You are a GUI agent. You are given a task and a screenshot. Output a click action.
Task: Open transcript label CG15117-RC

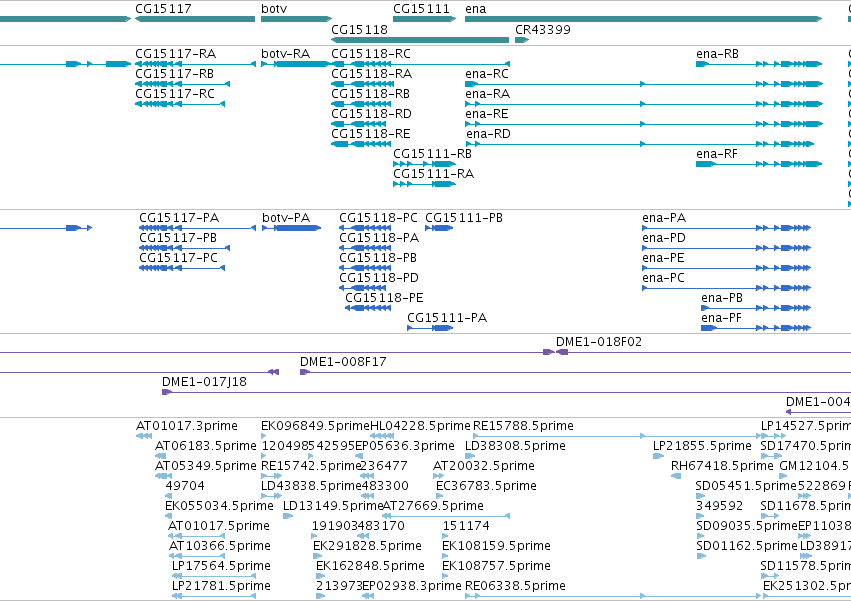[x=175, y=94]
